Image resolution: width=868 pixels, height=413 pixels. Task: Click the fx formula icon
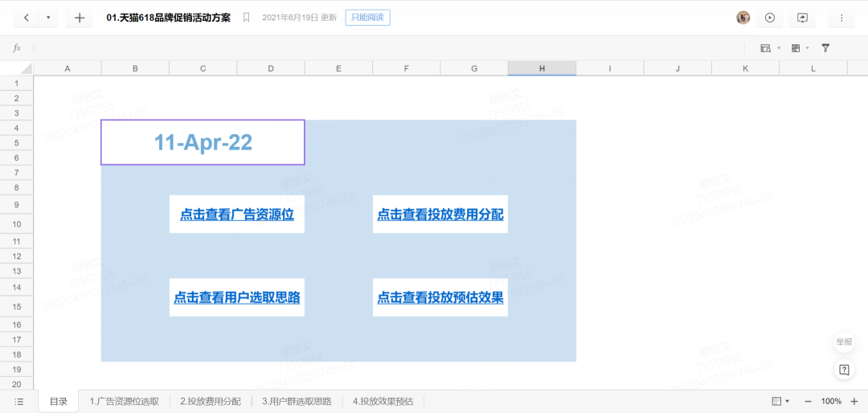click(x=17, y=48)
